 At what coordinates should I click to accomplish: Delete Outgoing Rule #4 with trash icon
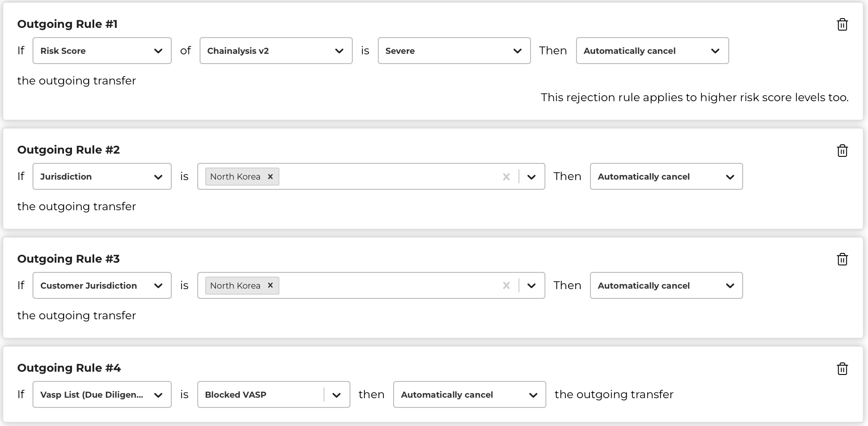click(x=842, y=368)
